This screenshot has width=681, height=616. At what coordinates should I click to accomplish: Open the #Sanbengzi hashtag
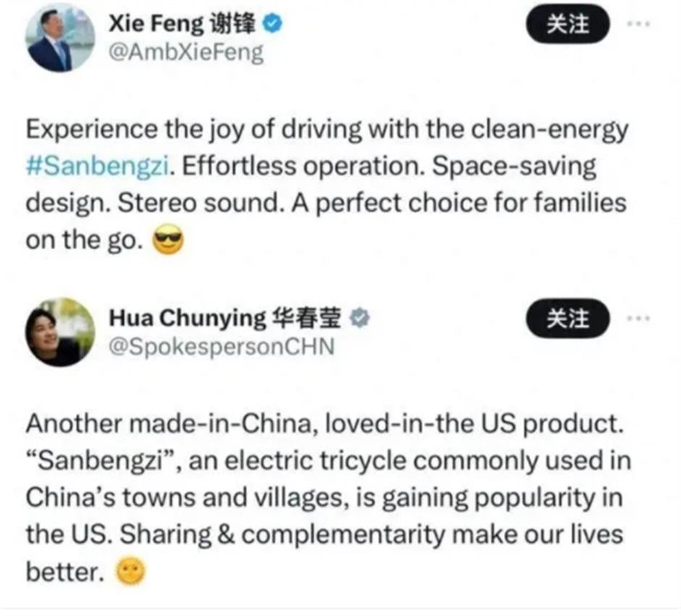98,165
